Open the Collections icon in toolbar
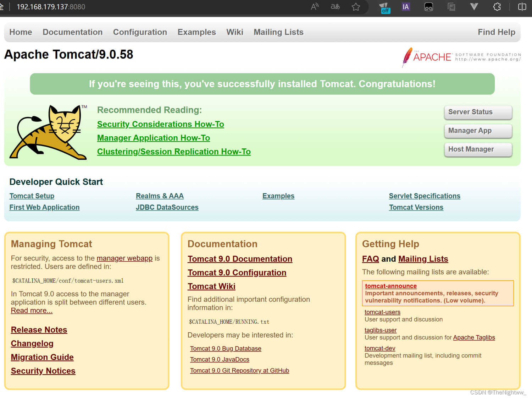The height and width of the screenshot is (399, 532). point(451,7)
